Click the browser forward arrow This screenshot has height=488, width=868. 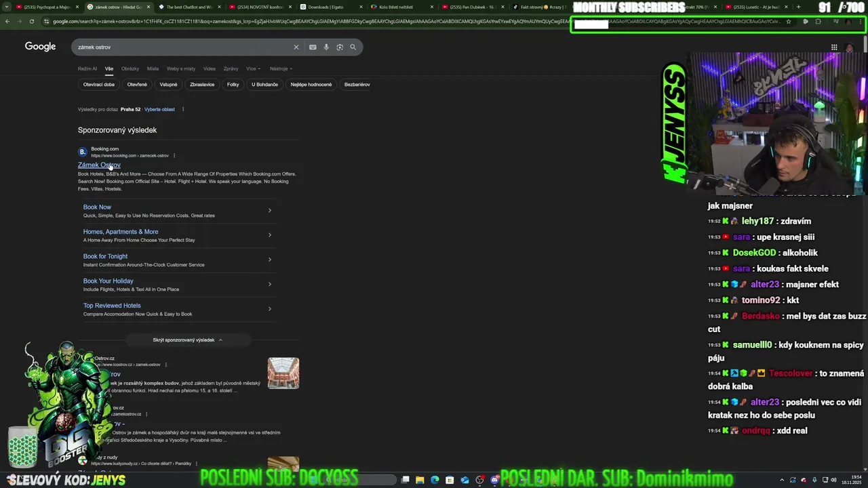(20, 21)
